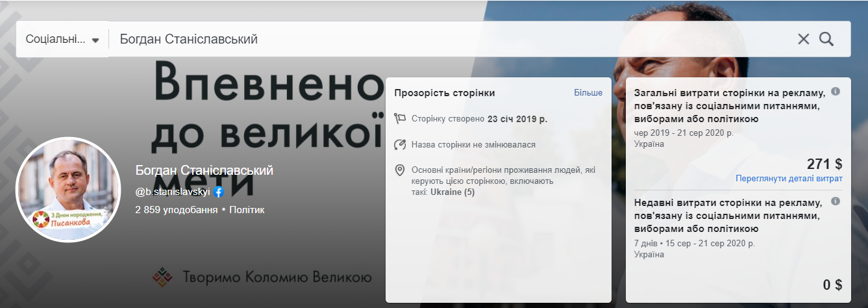The height and width of the screenshot is (308, 868).
Task: Click the page name Богдан Станіславський title
Action: point(205,170)
